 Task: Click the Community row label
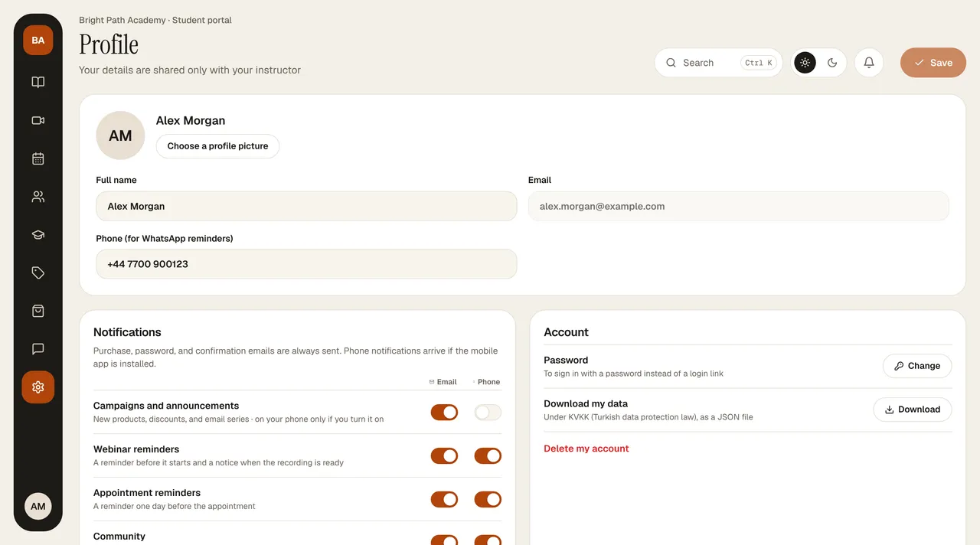point(119,537)
